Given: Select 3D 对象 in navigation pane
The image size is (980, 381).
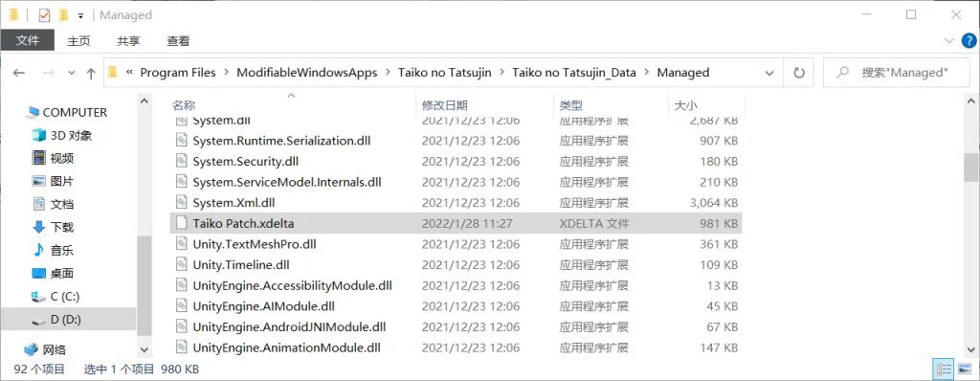Looking at the screenshot, I should pos(62,135).
